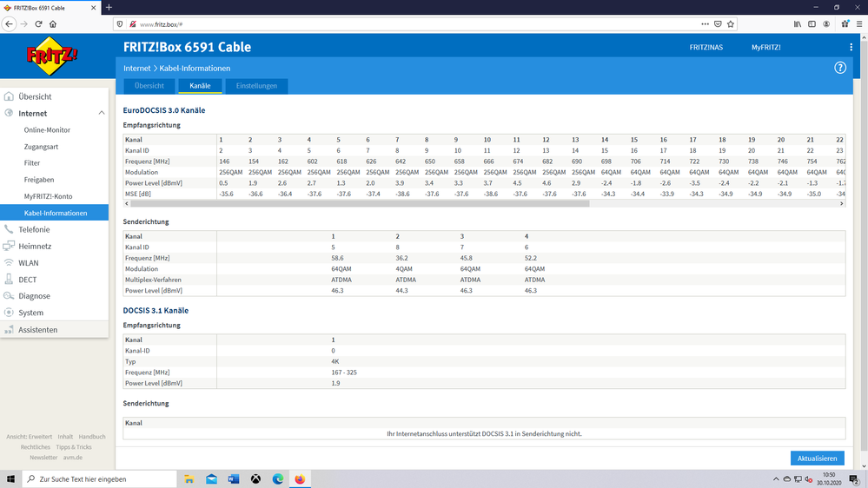Click the Ansicht: Erweitert link
868x488 pixels.
30,437
